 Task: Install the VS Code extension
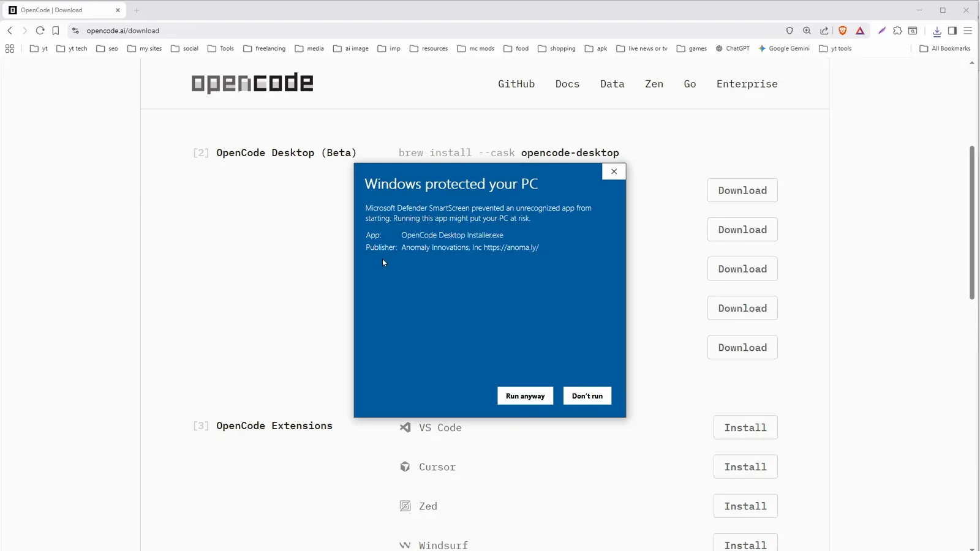745,427
